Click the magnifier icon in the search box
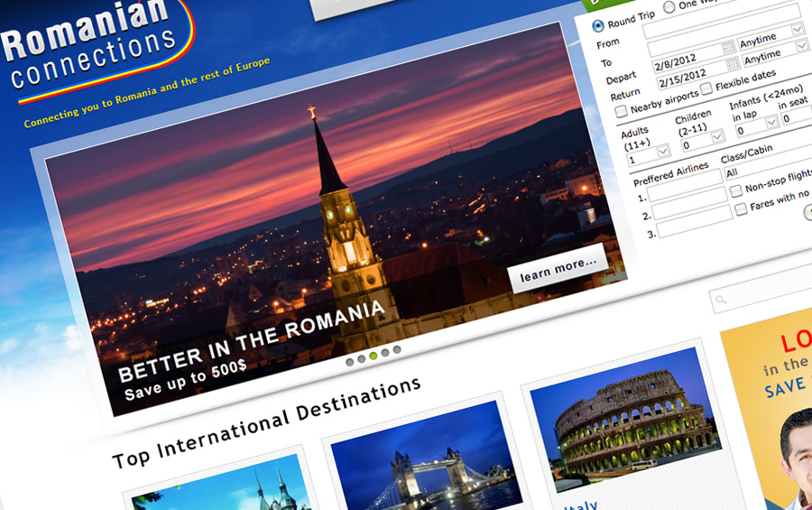Image resolution: width=812 pixels, height=510 pixels. pos(721,300)
